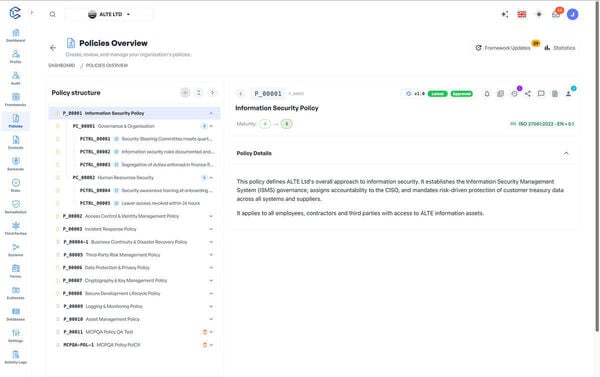Image resolution: width=600 pixels, height=377 pixels.
Task: Click the bell icon in policy toolbar
Action: (487, 94)
